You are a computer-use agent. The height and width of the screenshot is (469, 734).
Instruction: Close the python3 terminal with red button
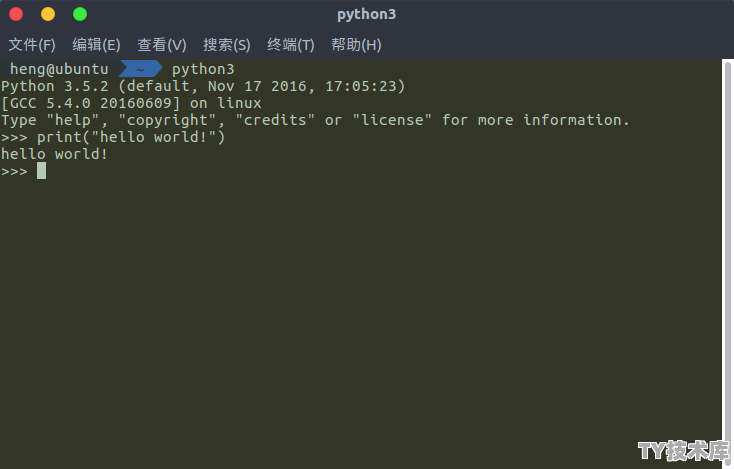[16, 14]
